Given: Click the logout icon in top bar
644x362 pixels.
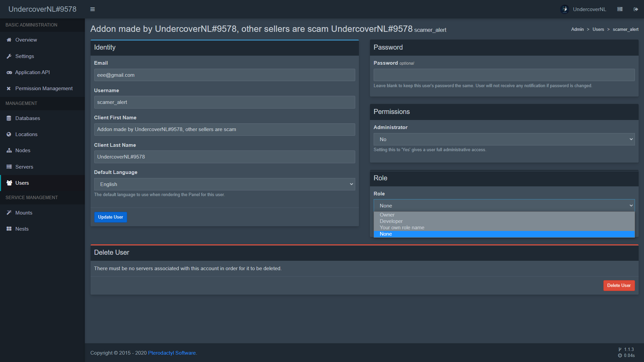Looking at the screenshot, I should click(636, 9).
